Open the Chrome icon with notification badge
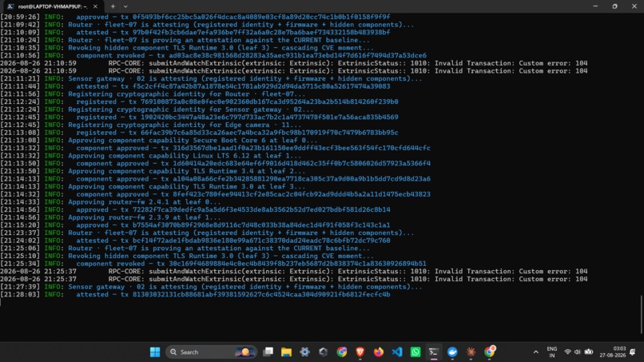644x362 pixels. click(x=489, y=352)
